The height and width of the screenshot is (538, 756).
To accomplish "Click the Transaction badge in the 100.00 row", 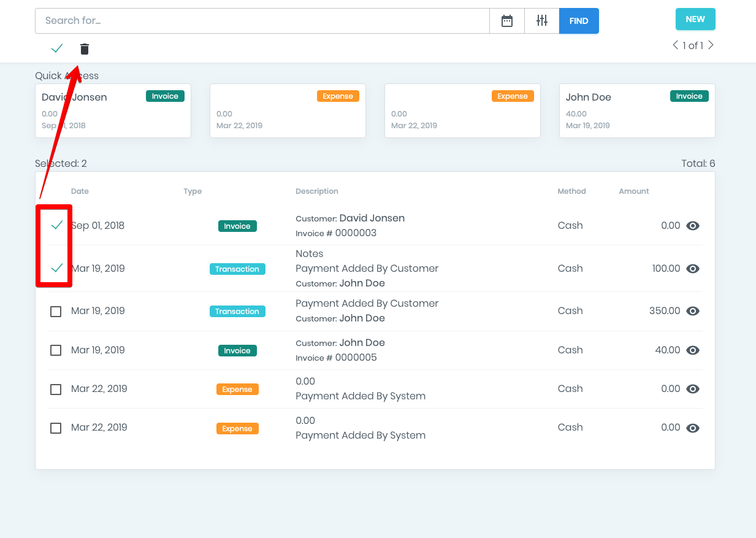I will (x=237, y=269).
